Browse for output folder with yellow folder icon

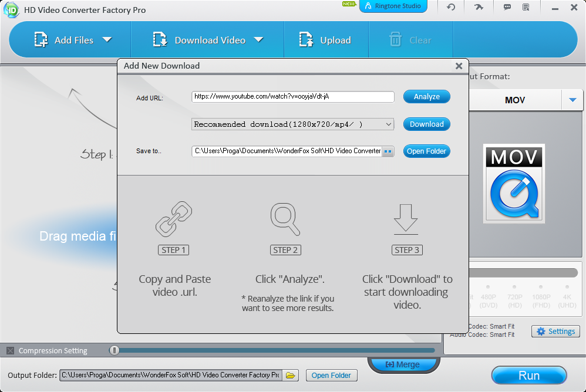tap(291, 375)
